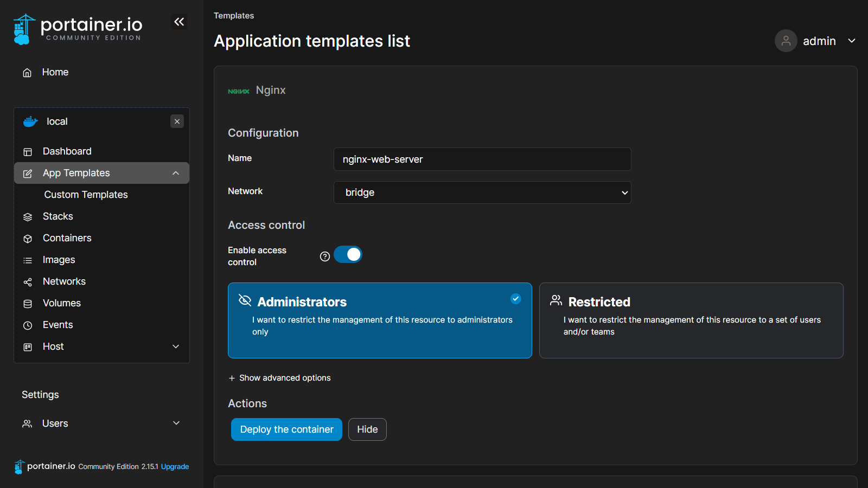Open the Network bridge dropdown

click(482, 192)
